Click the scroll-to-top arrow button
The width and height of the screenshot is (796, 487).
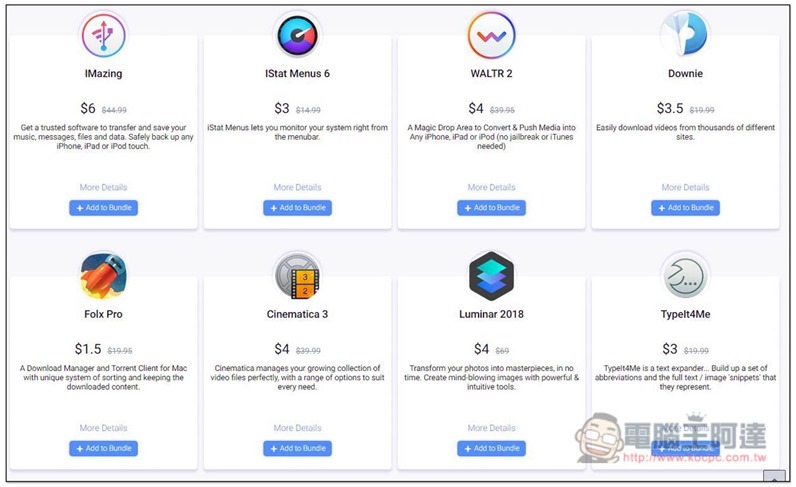click(x=775, y=477)
